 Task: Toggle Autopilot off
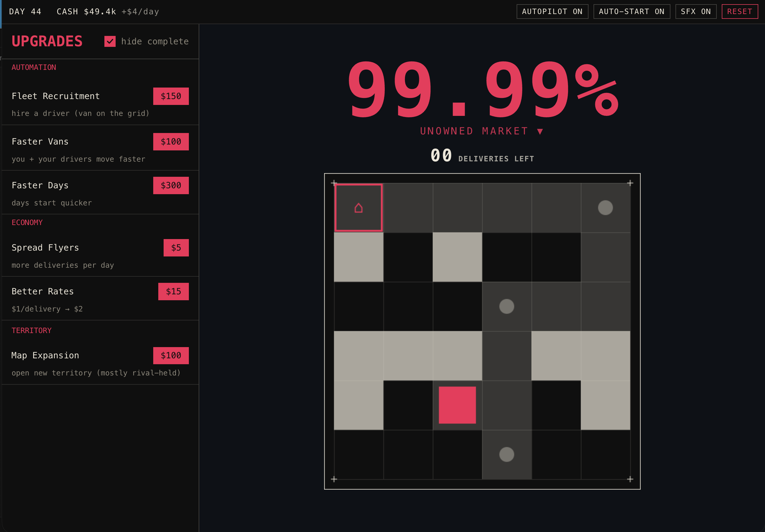tap(552, 12)
